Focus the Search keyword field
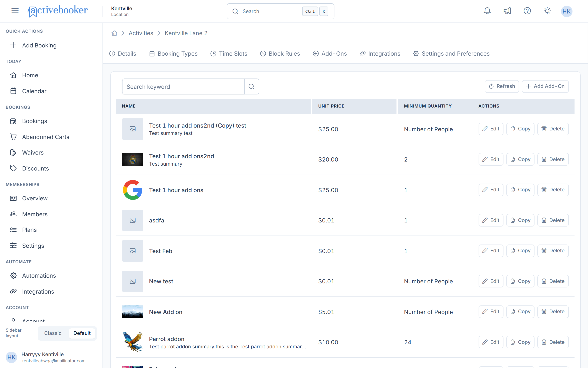Screen dimensions: 588x368 [183, 86]
